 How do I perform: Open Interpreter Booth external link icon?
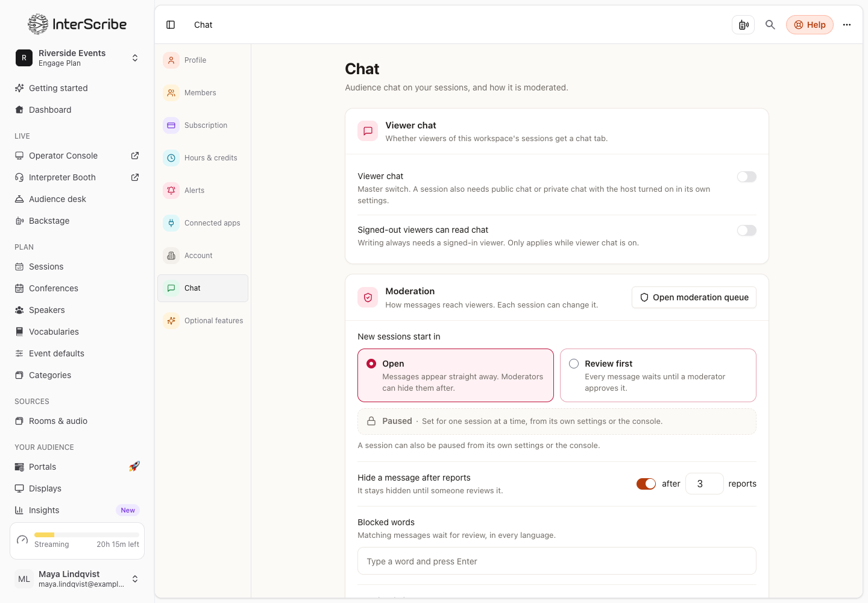point(135,177)
